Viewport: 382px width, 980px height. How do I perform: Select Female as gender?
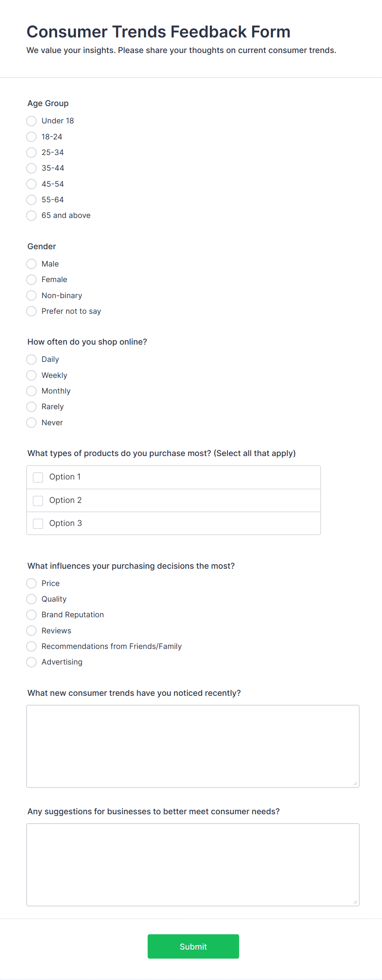pos(32,280)
